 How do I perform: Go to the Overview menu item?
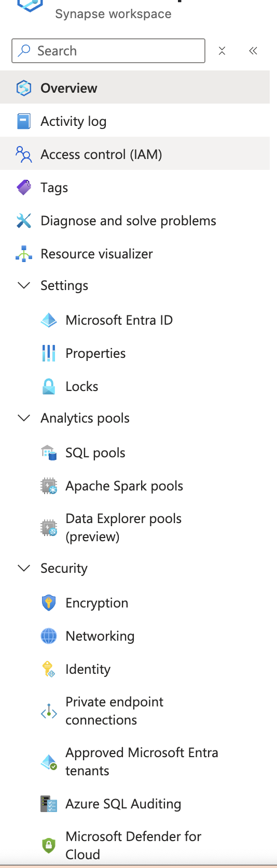pos(135,88)
